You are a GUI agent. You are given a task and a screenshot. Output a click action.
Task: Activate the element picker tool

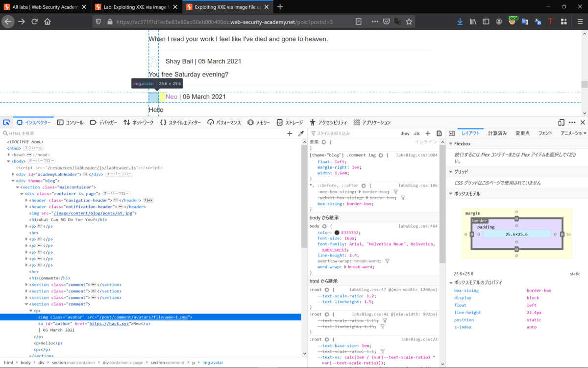(x=6, y=122)
